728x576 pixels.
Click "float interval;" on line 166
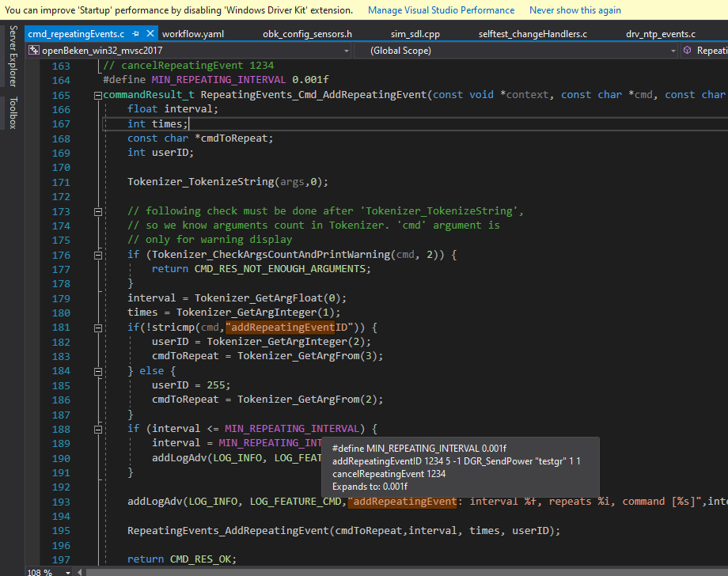[x=173, y=108]
